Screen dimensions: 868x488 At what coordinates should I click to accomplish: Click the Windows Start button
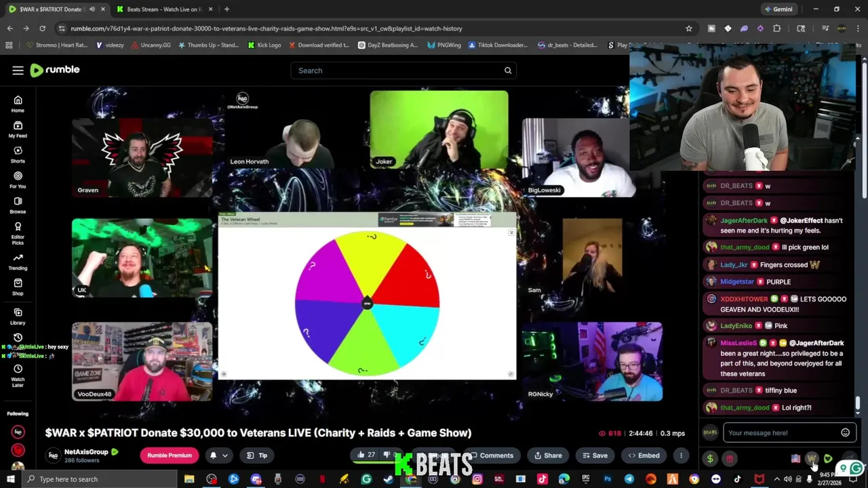(x=10, y=479)
